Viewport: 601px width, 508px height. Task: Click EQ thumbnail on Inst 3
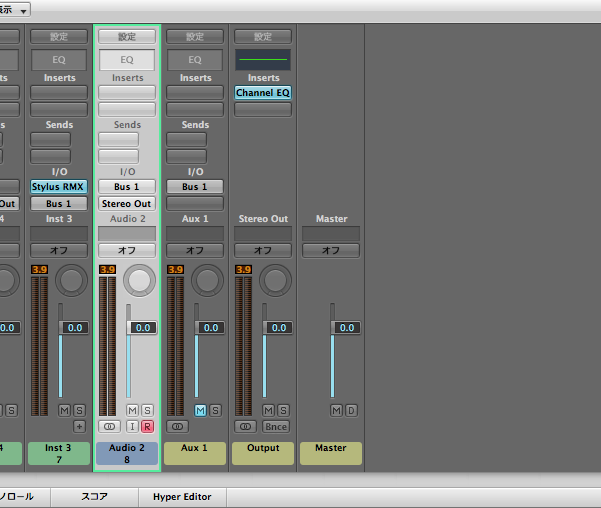[x=59, y=59]
